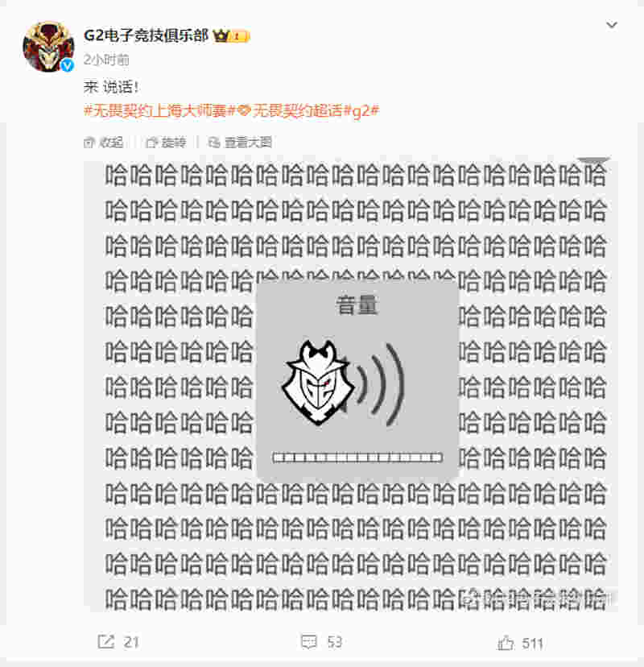Click the diamond super-topic icon before 无畏契约超话
The height and width of the screenshot is (667, 644).
pos(244,110)
